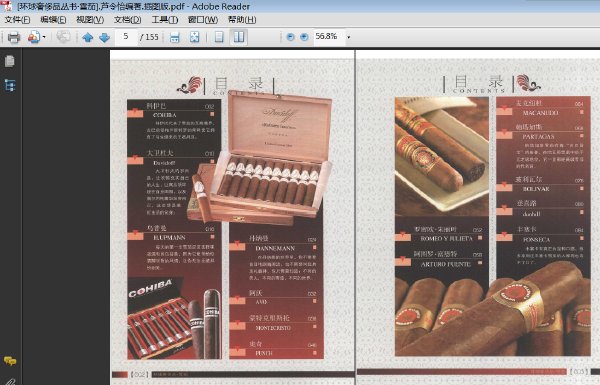Viewport: 600px width, 385px height.
Task: Go to previous page with up arrow
Action: [x=88, y=37]
